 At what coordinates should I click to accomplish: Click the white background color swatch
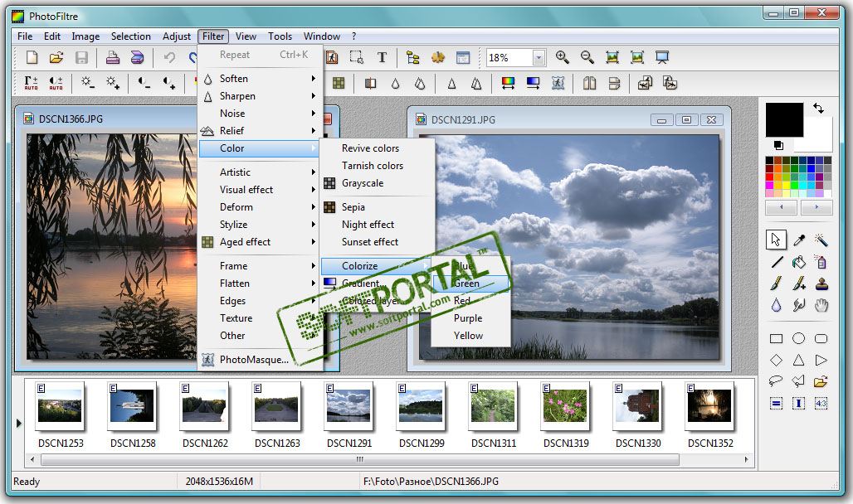(817, 135)
